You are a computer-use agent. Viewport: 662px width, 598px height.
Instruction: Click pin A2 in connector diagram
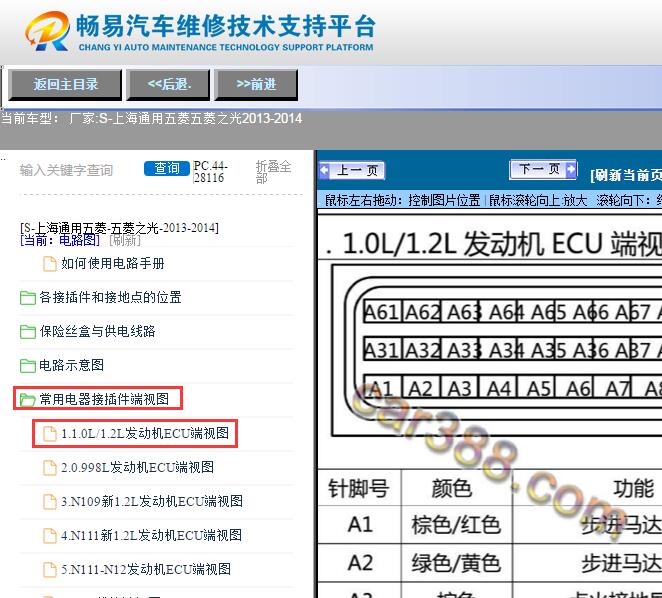[421, 388]
